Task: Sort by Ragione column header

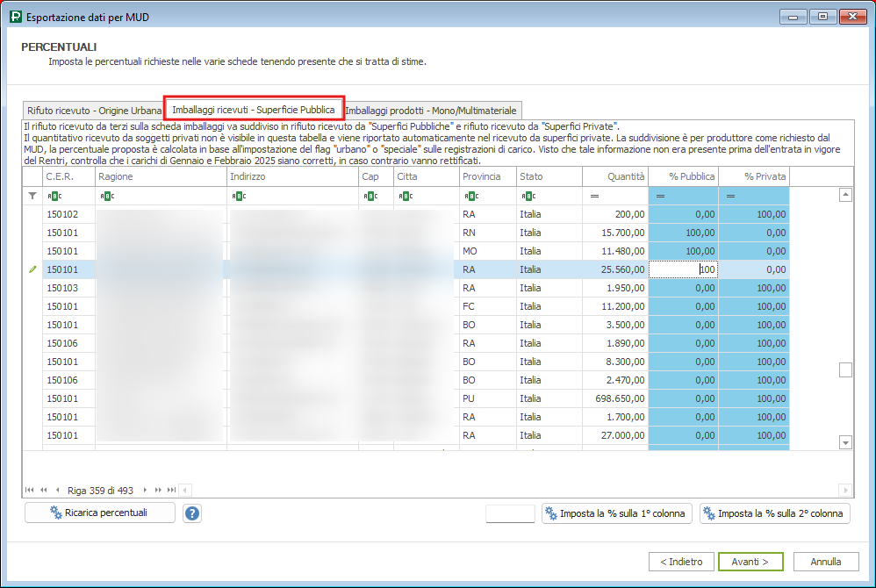Action: (161, 176)
